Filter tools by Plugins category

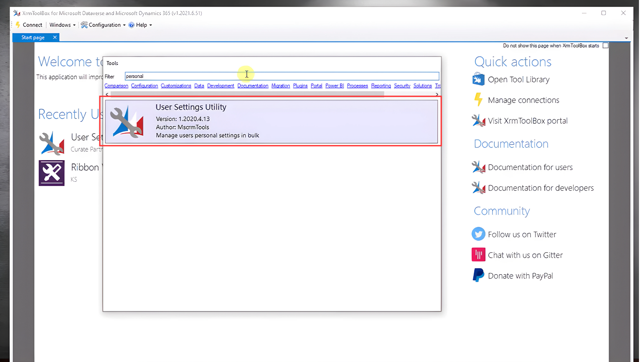coord(300,86)
